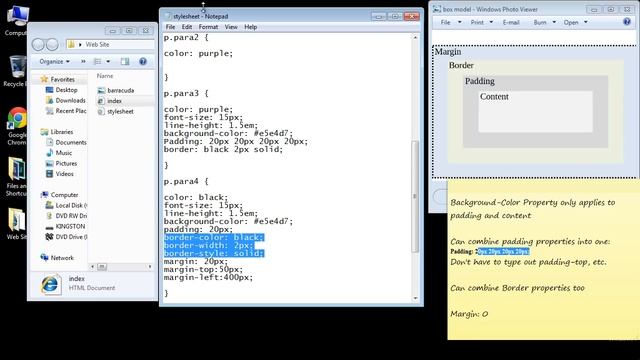Image resolution: width=640 pixels, height=360 pixels.
Task: Click Recycle Bin desktop icon
Action: click(x=16, y=71)
